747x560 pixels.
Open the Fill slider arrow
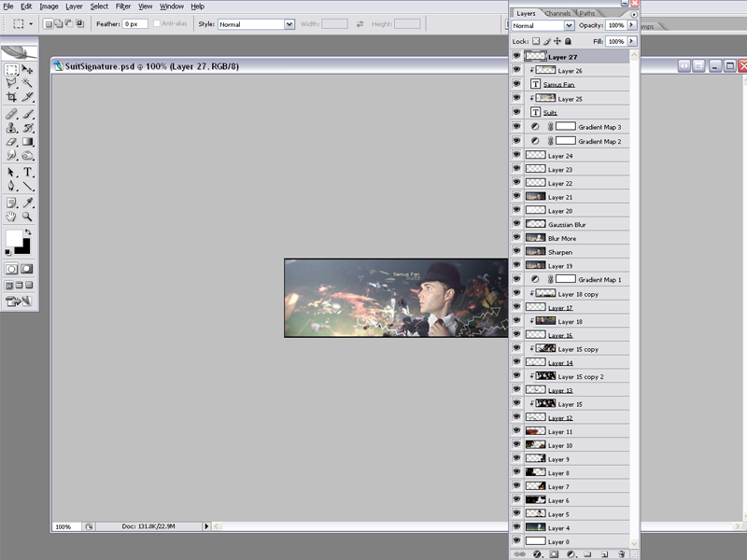pos(632,41)
